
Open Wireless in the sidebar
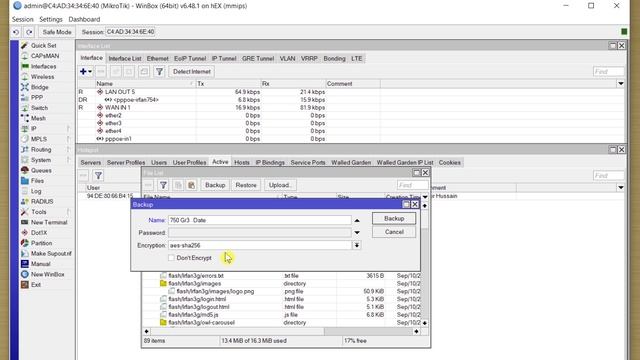pos(42,77)
